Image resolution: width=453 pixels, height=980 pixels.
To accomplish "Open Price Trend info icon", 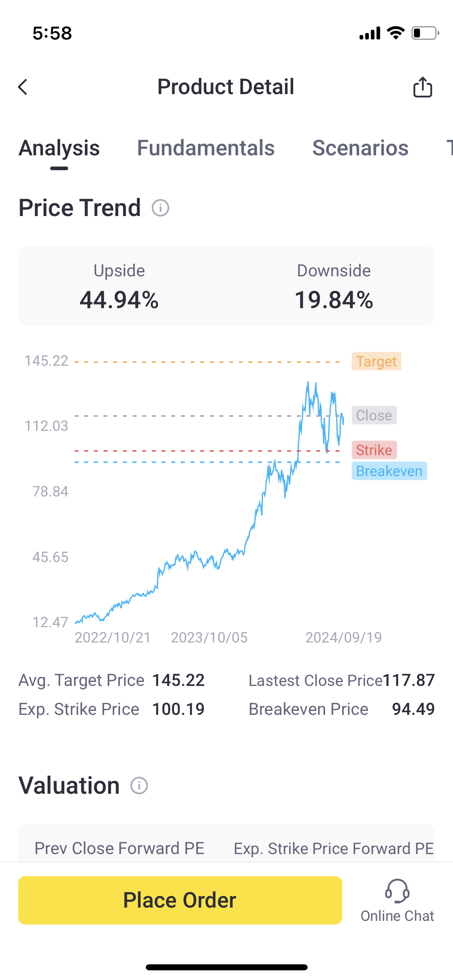I will pyautogui.click(x=160, y=208).
